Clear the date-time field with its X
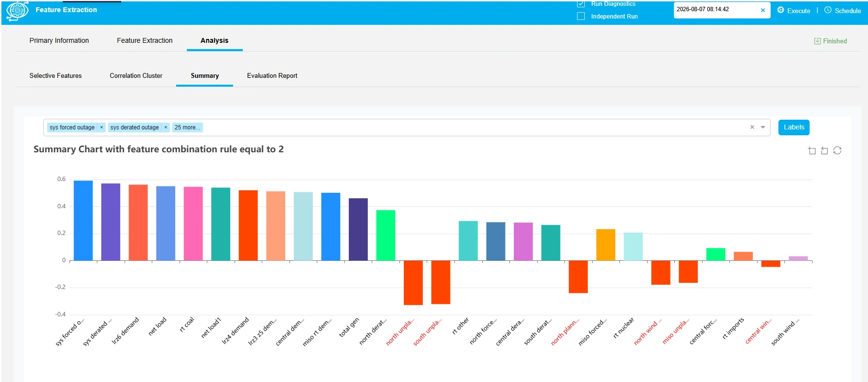Image resolution: width=868 pixels, height=382 pixels. click(762, 10)
